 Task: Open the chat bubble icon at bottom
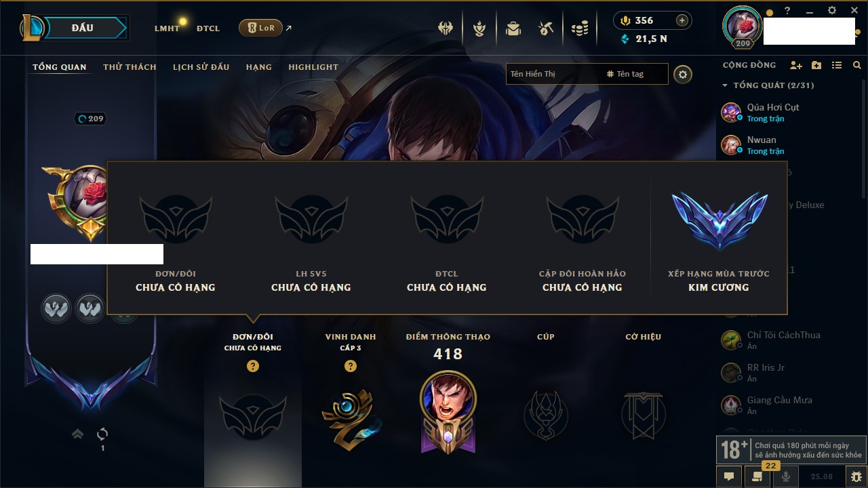[729, 476]
